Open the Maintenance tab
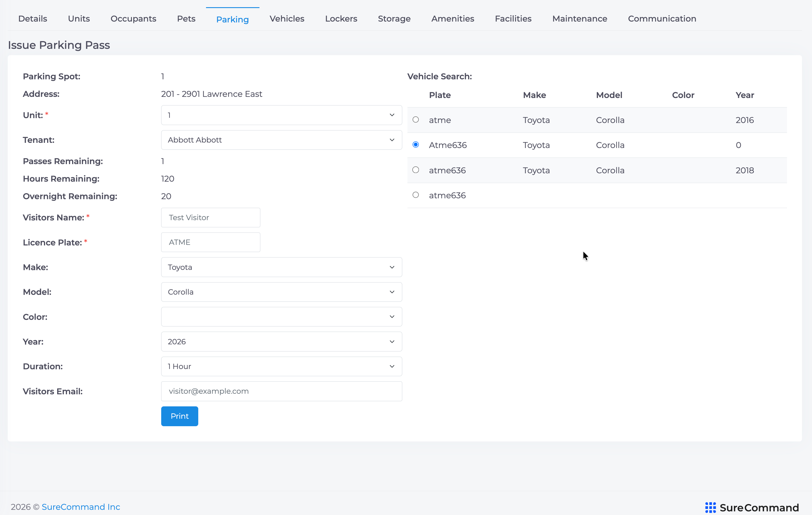This screenshot has height=515, width=812. point(579,19)
